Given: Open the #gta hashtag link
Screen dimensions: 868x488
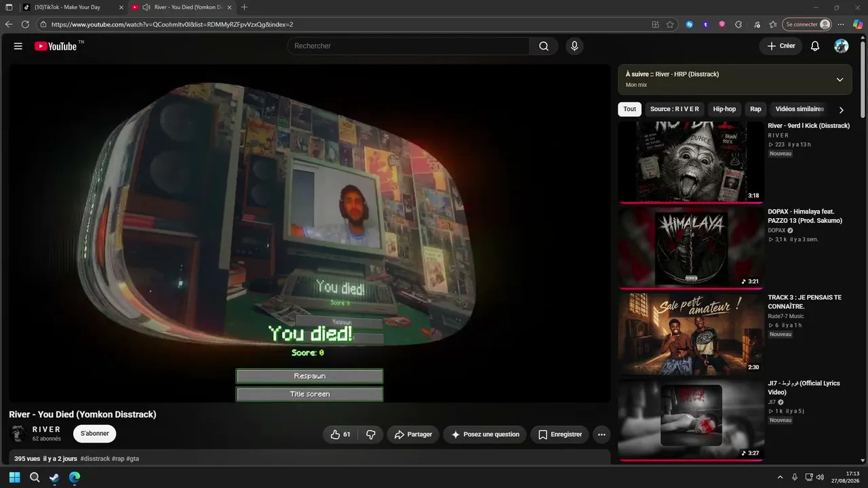Looking at the screenshot, I should pyautogui.click(x=132, y=459).
